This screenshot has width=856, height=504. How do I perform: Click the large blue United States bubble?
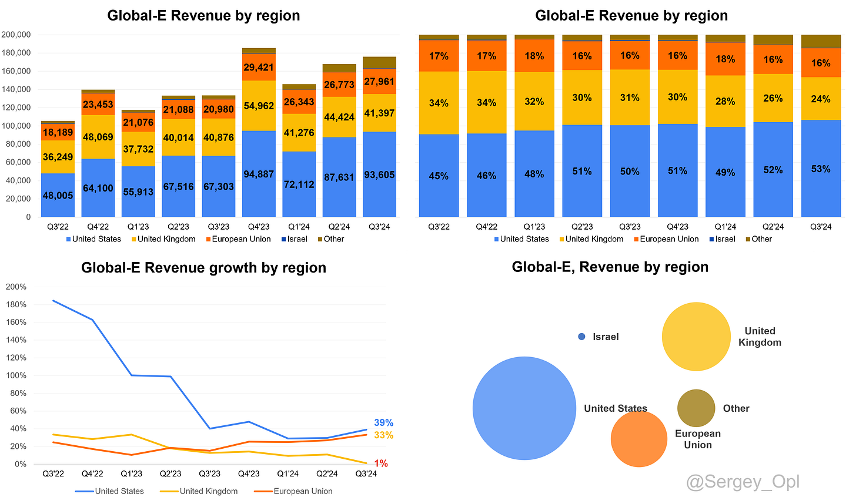point(524,408)
